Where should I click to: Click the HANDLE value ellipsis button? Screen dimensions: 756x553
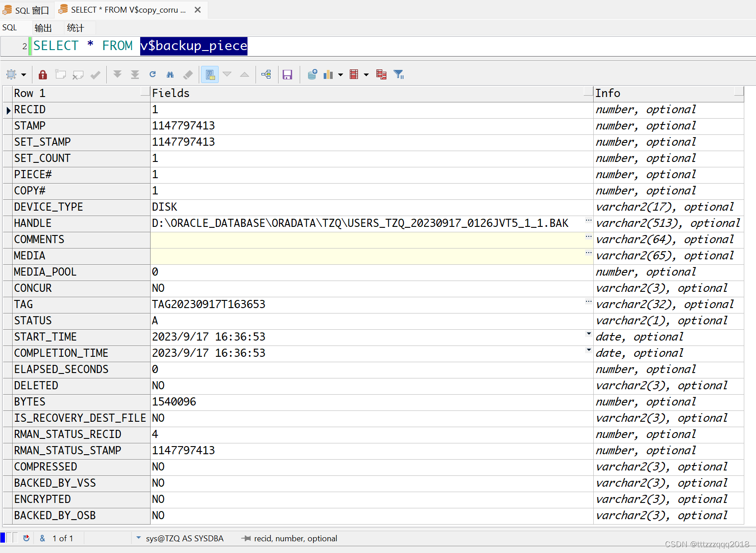coord(588,221)
